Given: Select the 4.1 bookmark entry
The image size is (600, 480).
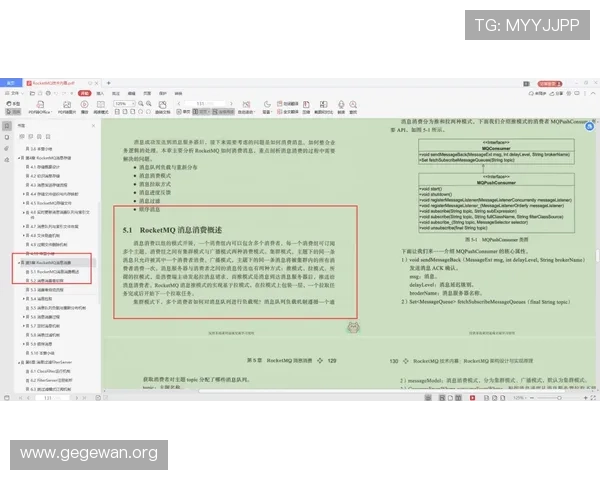Looking at the screenshot, I should click(42, 167).
